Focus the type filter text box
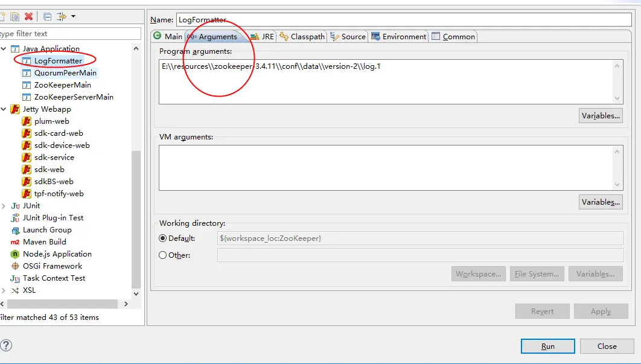Image resolution: width=641 pixels, height=364 pixels. [69, 34]
